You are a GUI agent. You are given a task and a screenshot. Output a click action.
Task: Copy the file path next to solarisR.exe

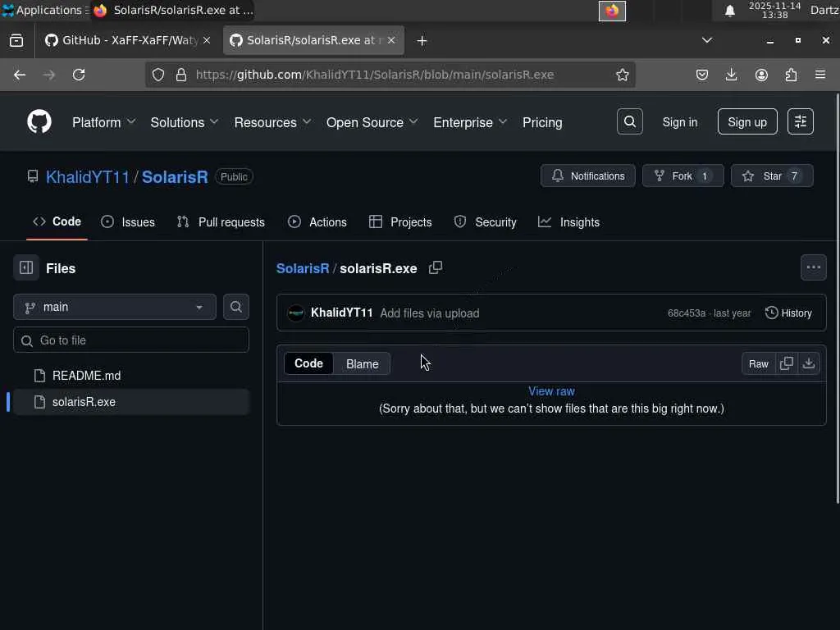tap(436, 267)
